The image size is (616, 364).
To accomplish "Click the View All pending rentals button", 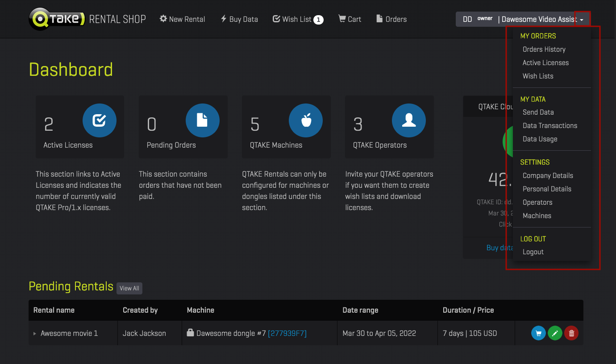I will click(x=129, y=288).
